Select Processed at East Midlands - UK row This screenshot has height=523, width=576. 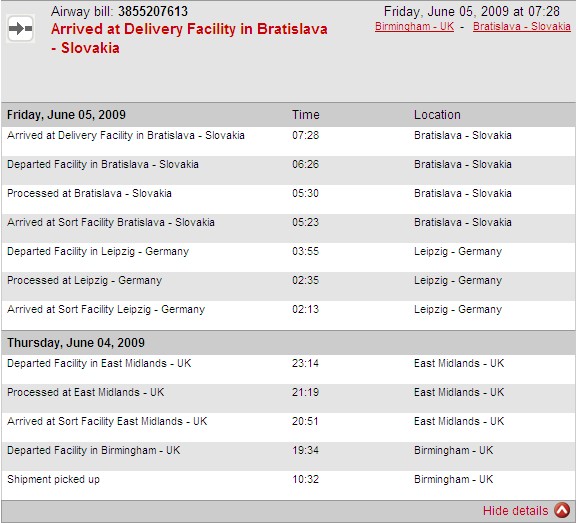(288, 398)
